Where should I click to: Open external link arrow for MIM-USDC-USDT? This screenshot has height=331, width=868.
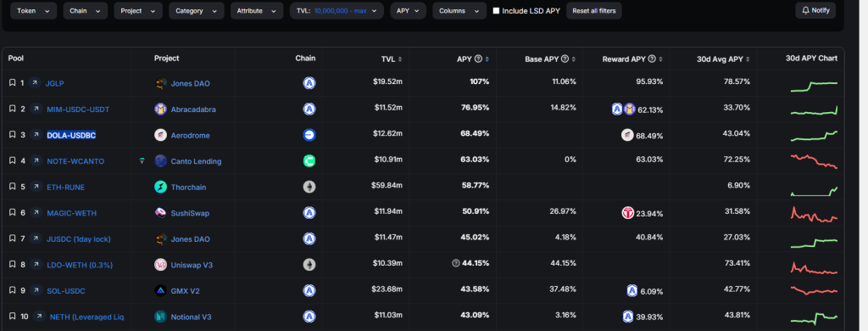coord(36,109)
